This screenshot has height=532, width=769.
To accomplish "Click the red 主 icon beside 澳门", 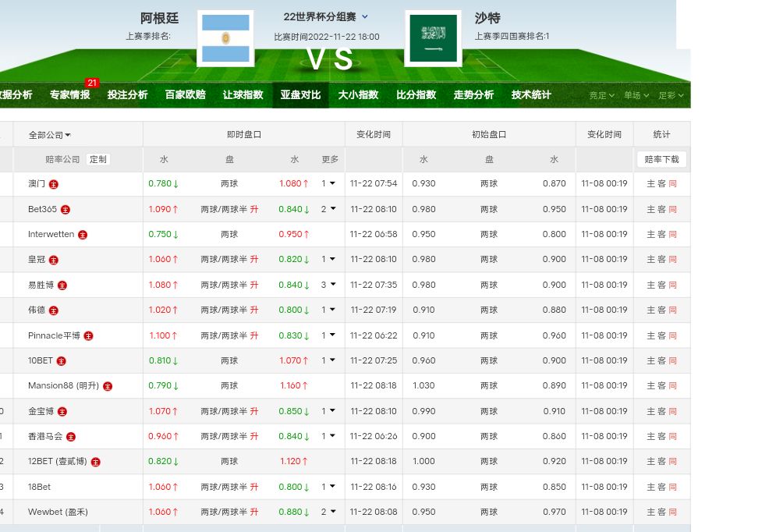I will click(x=53, y=184).
